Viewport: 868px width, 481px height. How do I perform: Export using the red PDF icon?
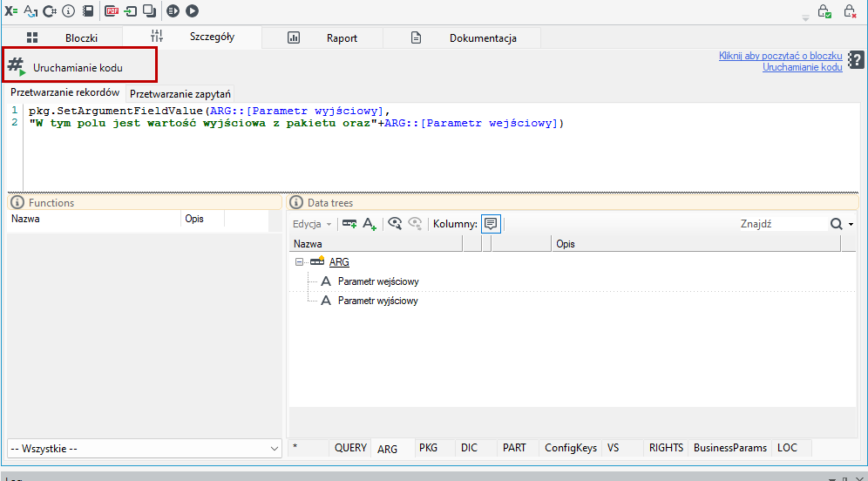click(112, 10)
